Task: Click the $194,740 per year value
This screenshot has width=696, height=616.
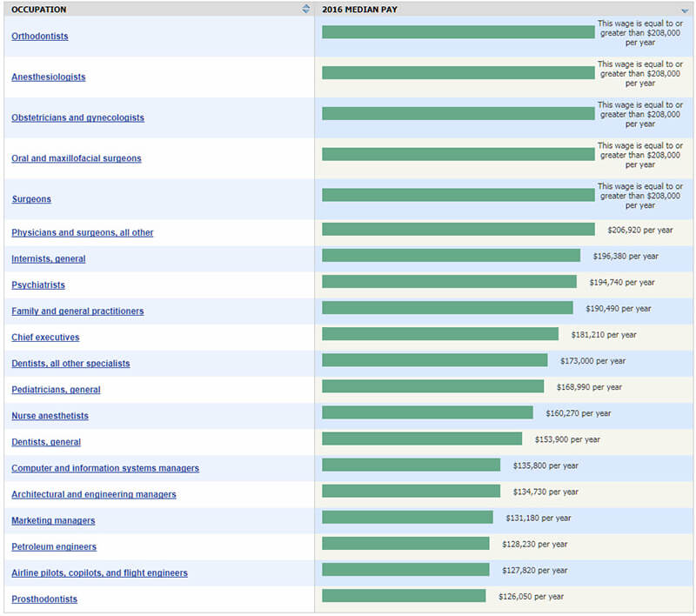Action: coord(622,282)
